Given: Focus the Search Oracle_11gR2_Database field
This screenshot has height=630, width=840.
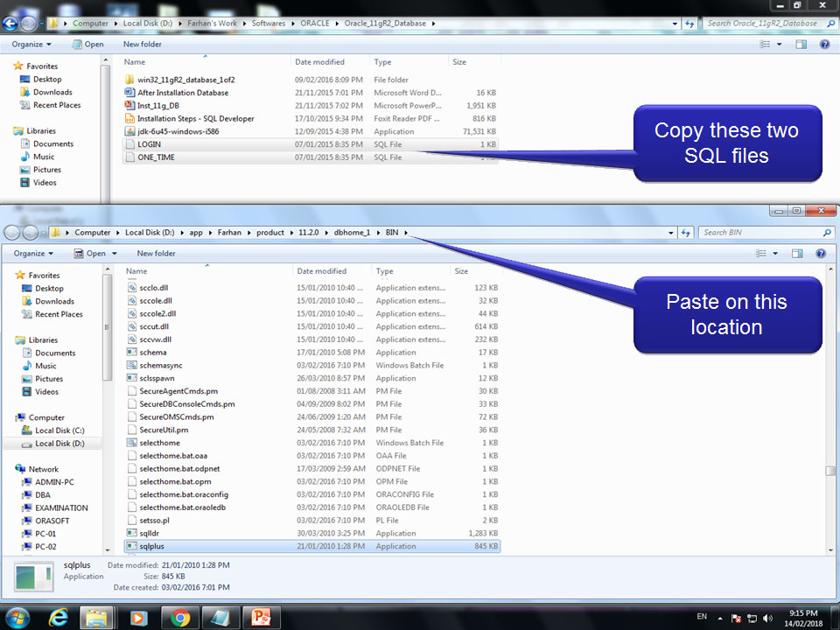Looking at the screenshot, I should tap(763, 24).
